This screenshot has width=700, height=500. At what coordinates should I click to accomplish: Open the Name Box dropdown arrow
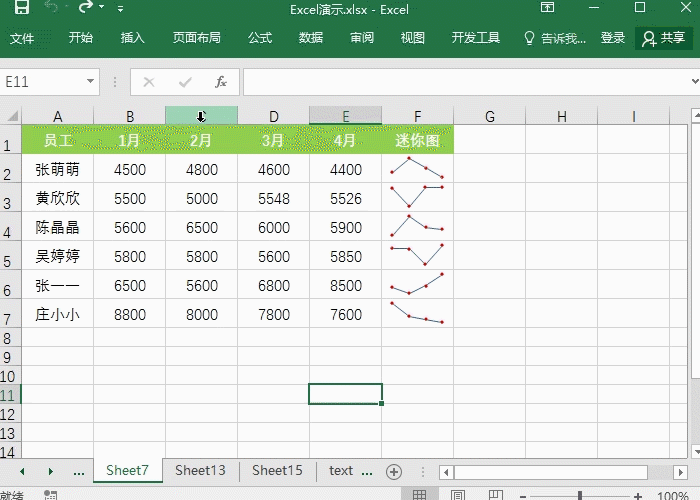click(90, 81)
